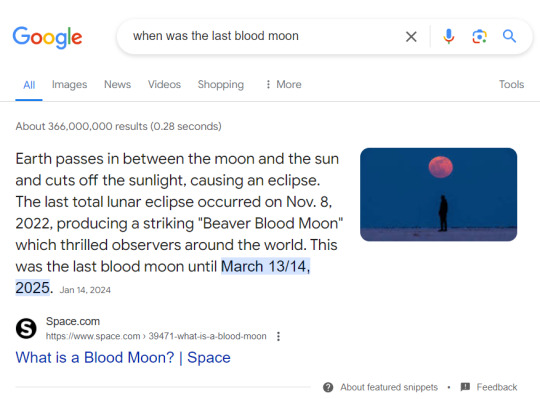The height and width of the screenshot is (399, 540).
Task: Click the About featured snippets link
Action: pos(389,387)
